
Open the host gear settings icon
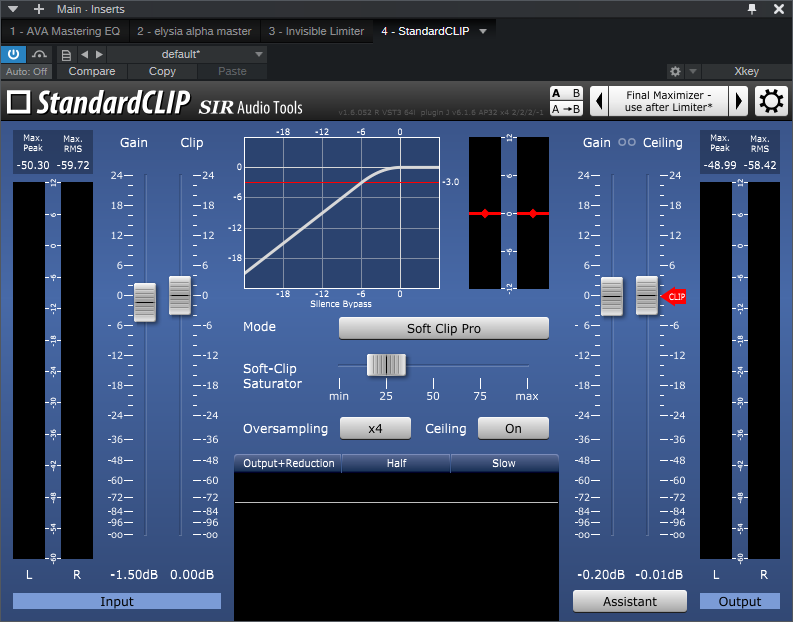click(x=675, y=71)
